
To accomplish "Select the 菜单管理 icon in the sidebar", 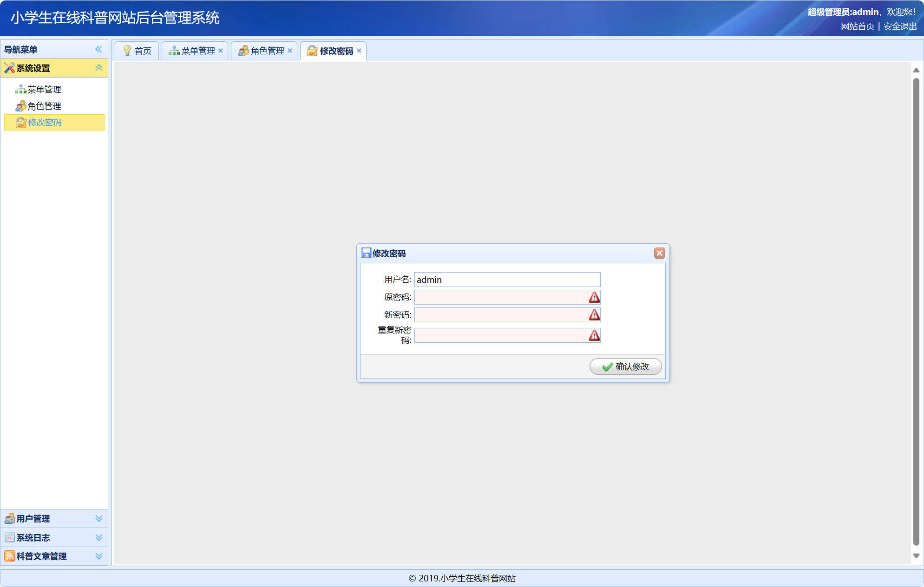I will click(20, 89).
